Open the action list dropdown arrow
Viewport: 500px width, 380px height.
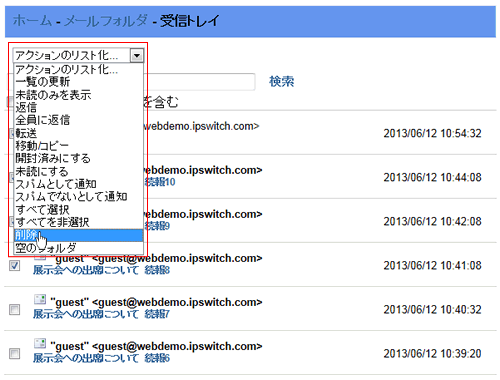pos(137,55)
